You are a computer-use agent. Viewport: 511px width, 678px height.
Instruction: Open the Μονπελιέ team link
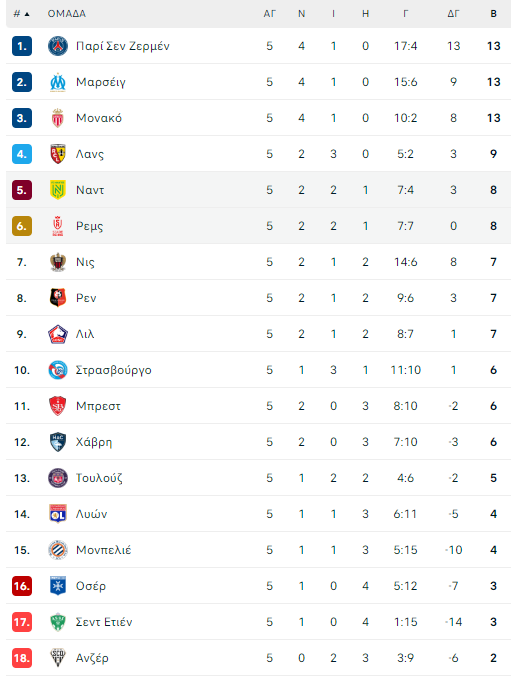103,550
